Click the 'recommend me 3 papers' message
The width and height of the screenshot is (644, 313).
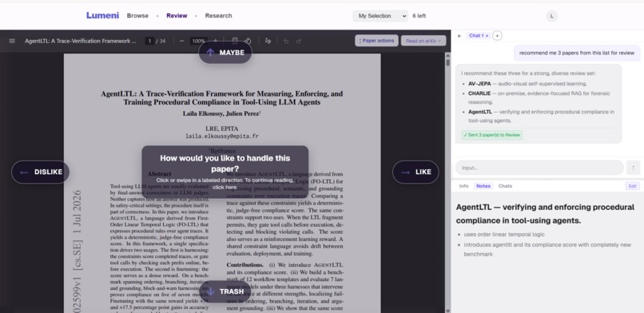point(577,53)
